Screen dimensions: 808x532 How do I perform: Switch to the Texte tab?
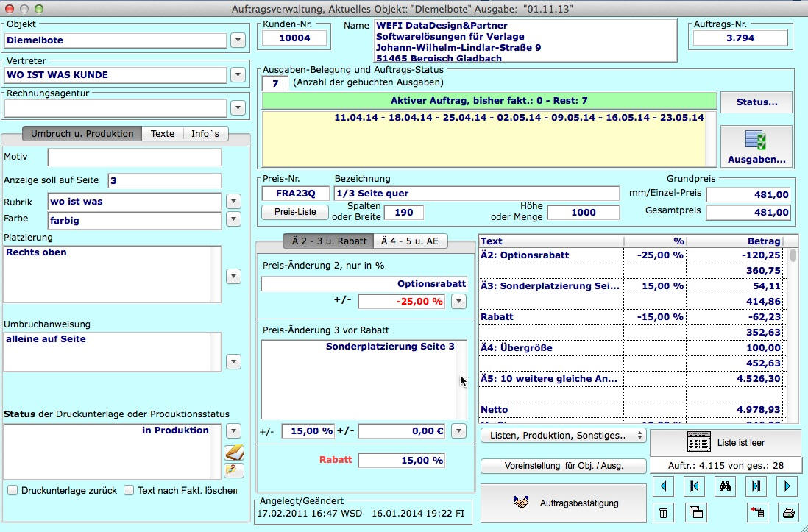163,134
